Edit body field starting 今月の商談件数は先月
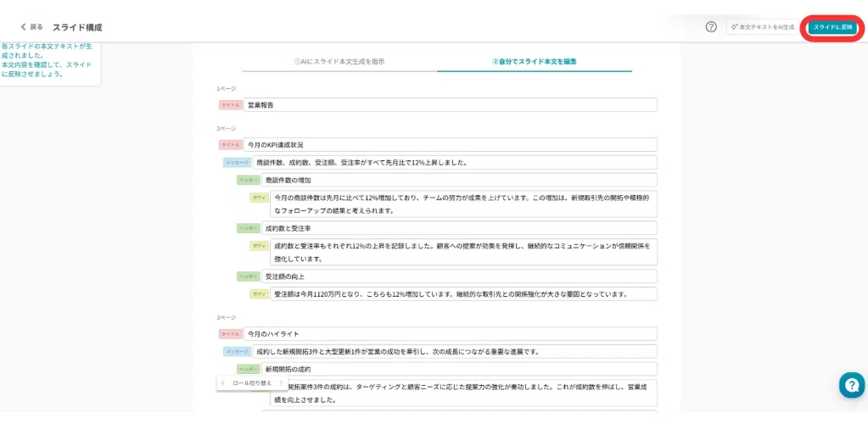This screenshot has width=868, height=424. pos(463,204)
